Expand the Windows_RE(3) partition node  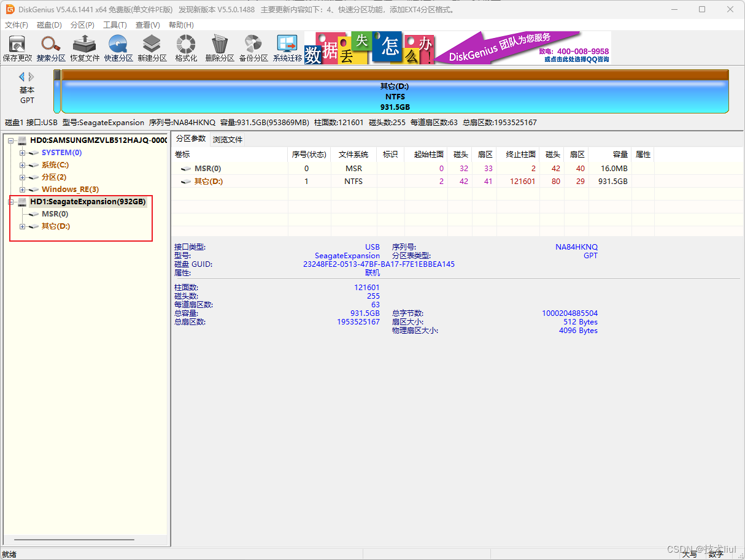click(22, 190)
